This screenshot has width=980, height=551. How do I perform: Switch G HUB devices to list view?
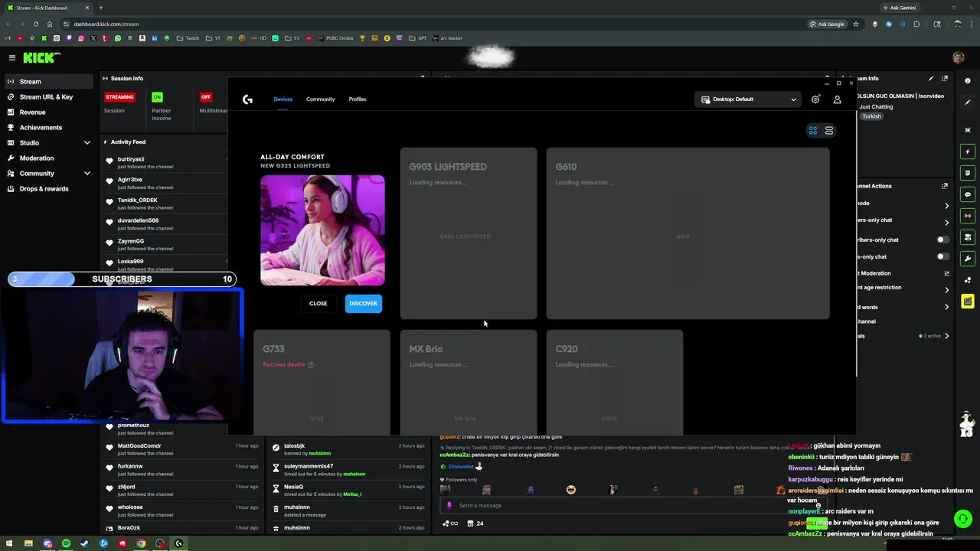[x=829, y=131]
